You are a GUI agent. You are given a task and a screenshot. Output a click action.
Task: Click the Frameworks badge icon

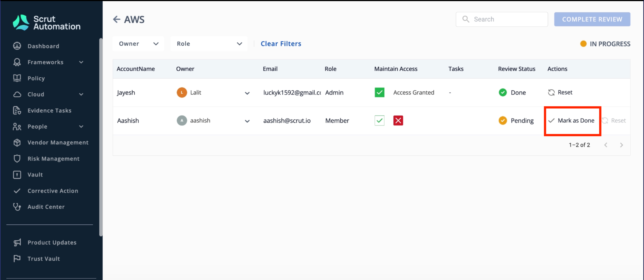(x=17, y=62)
